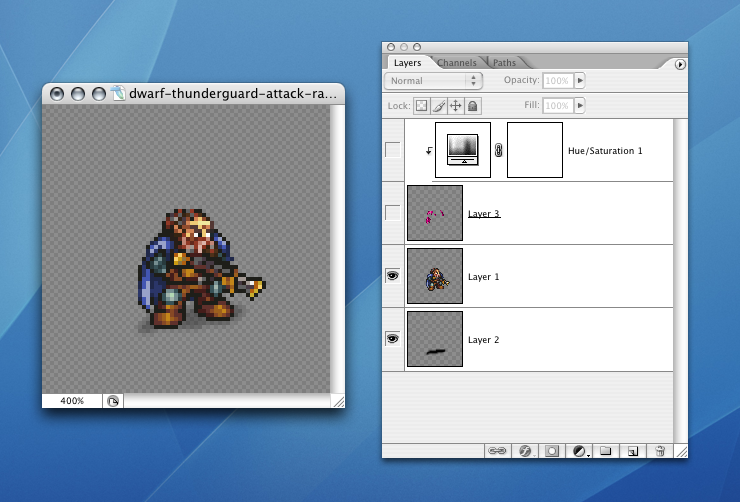Hide Layer 2 with eye icon
The width and height of the screenshot is (740, 502).
coord(393,339)
